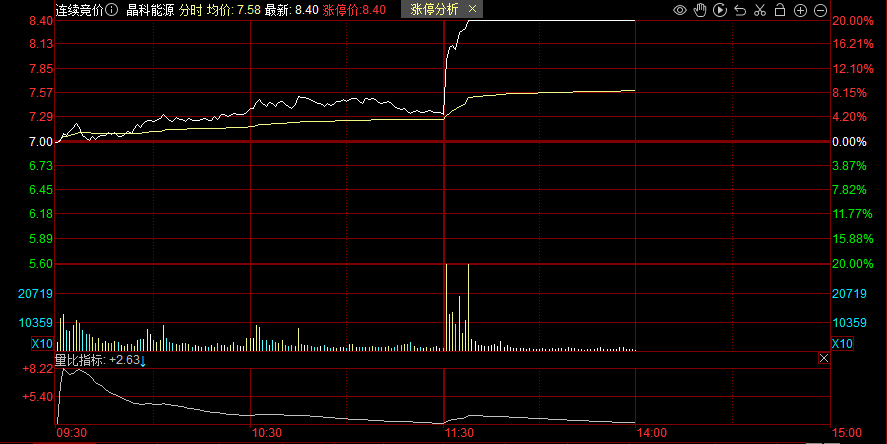The image size is (887, 444).
Task: Toggle the eye visibility icon in toolbar
Action: click(x=680, y=10)
